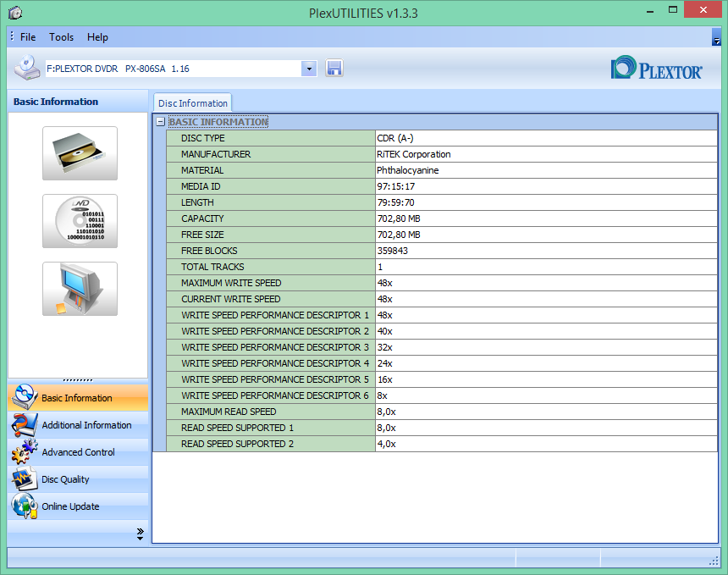Click the Disc Quality chart icon
The height and width of the screenshot is (575, 728).
pos(25,478)
